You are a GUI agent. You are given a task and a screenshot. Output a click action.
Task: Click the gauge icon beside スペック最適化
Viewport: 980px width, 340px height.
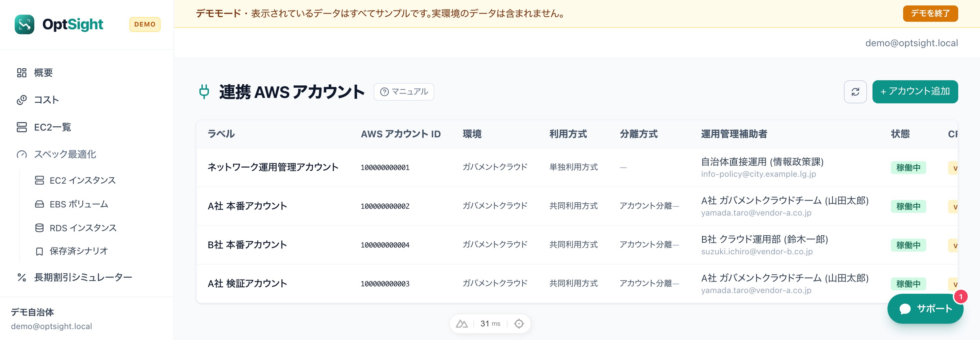coord(22,154)
